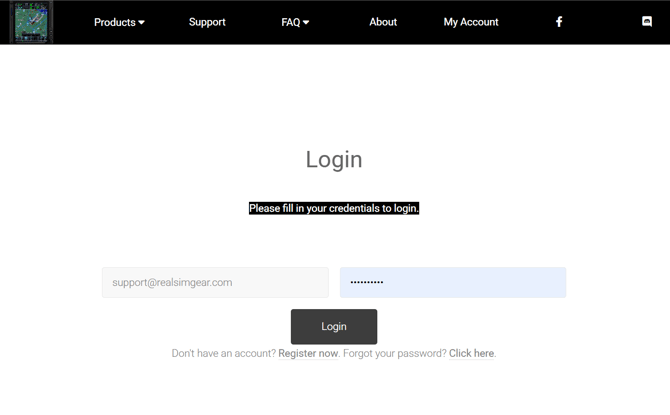Submit with the Login button

(x=334, y=327)
